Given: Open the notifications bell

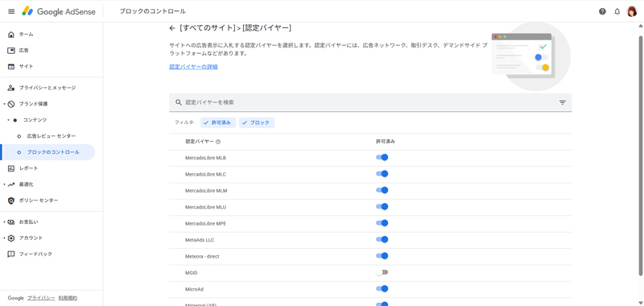Looking at the screenshot, I should pyautogui.click(x=617, y=11).
